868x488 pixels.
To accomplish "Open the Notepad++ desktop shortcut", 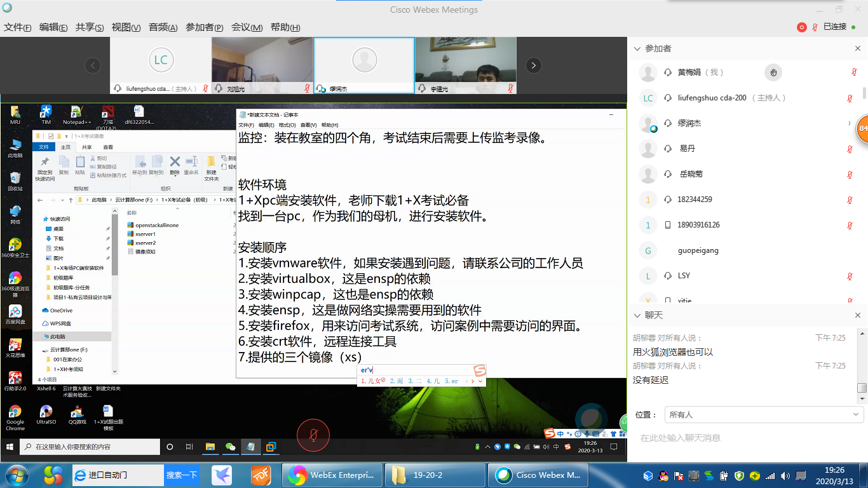I will pos(76,114).
